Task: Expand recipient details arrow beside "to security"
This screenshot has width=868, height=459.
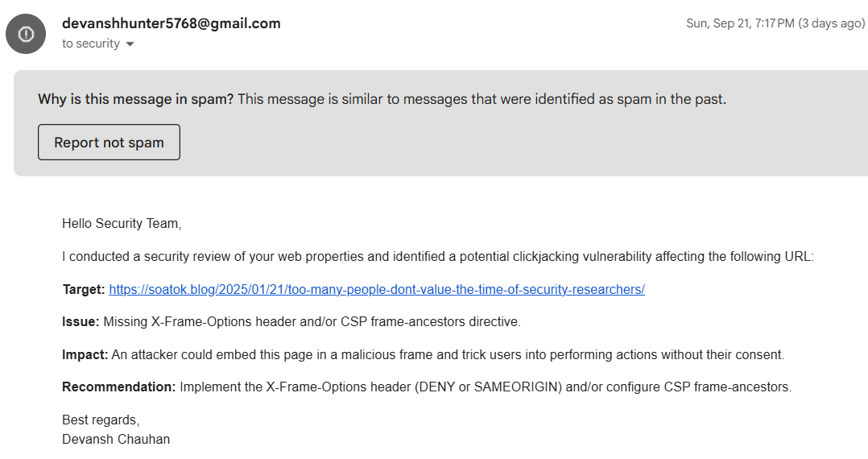Action: click(x=130, y=44)
